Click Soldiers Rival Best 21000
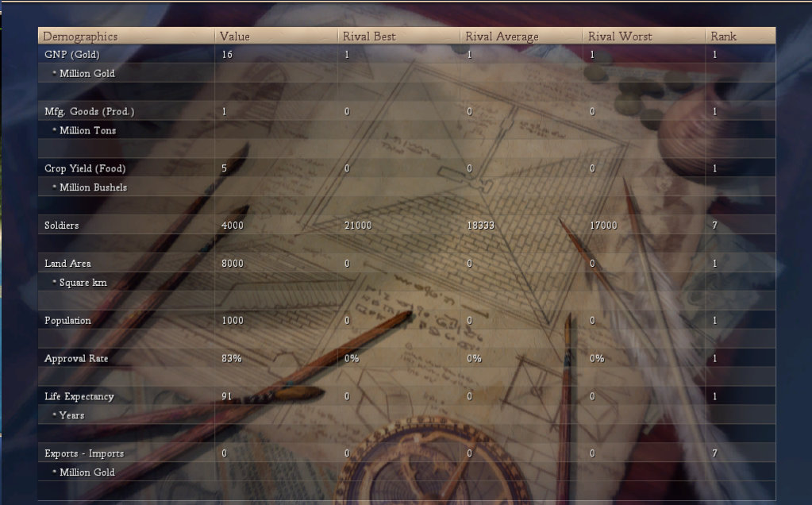 (358, 226)
